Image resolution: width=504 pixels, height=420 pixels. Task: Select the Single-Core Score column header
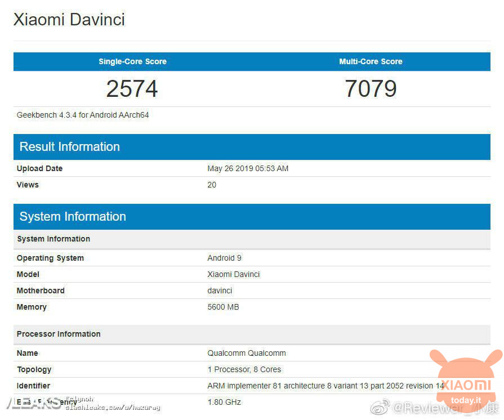[x=132, y=61]
